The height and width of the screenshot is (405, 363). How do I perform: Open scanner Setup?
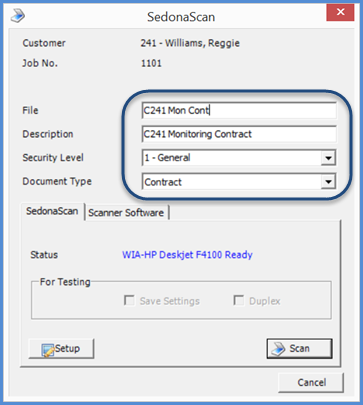click(x=61, y=349)
